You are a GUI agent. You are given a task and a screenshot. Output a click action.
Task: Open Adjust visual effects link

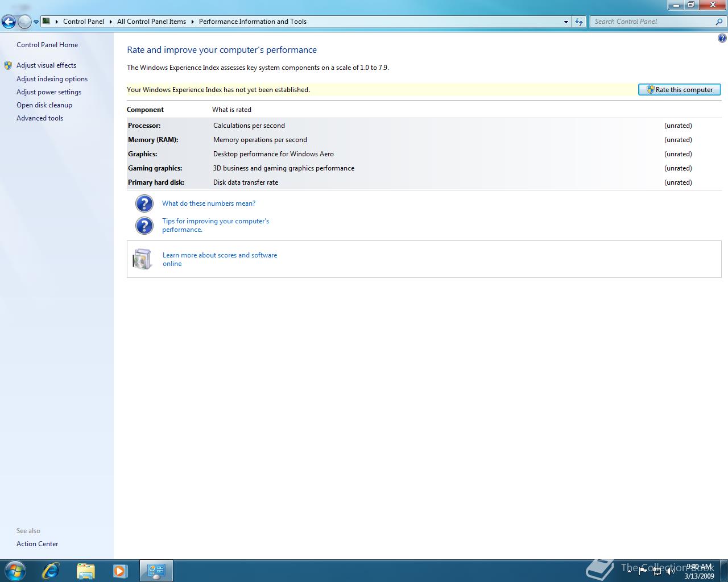click(x=46, y=65)
